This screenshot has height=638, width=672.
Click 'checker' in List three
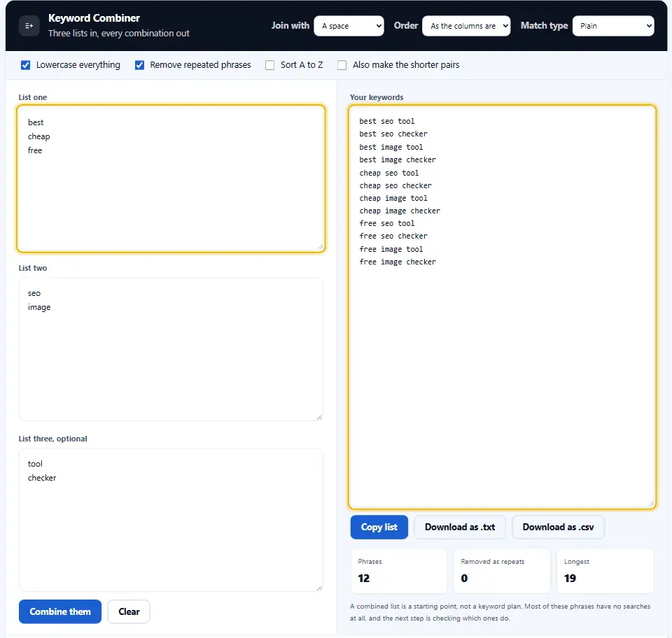42,478
